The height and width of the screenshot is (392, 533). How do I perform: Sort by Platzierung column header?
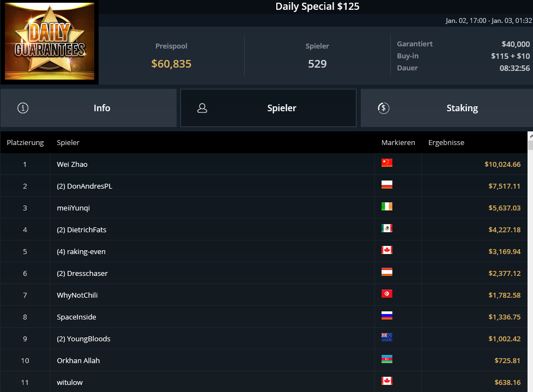[25, 142]
